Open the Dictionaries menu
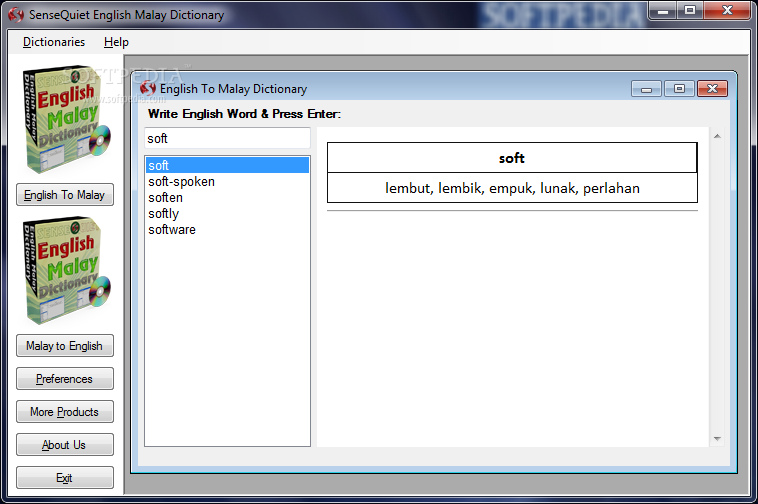Screen dimensions: 758x504 54,42
